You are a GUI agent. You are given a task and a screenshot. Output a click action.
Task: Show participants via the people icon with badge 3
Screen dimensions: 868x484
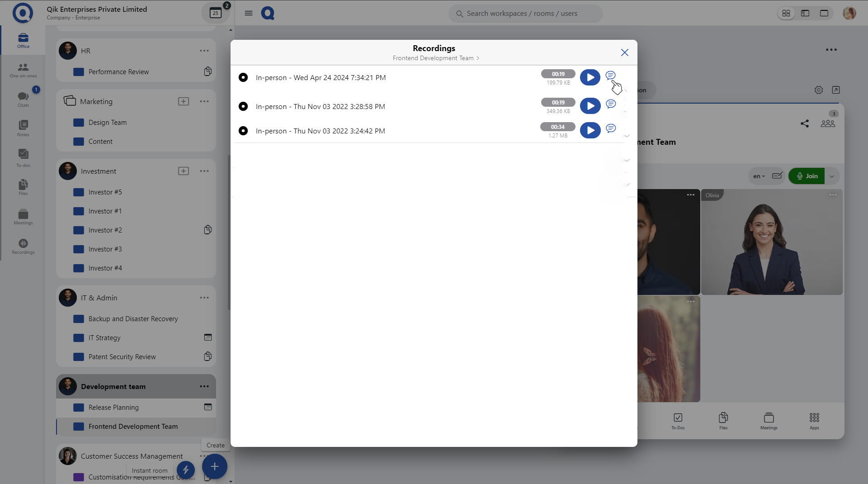coord(827,123)
